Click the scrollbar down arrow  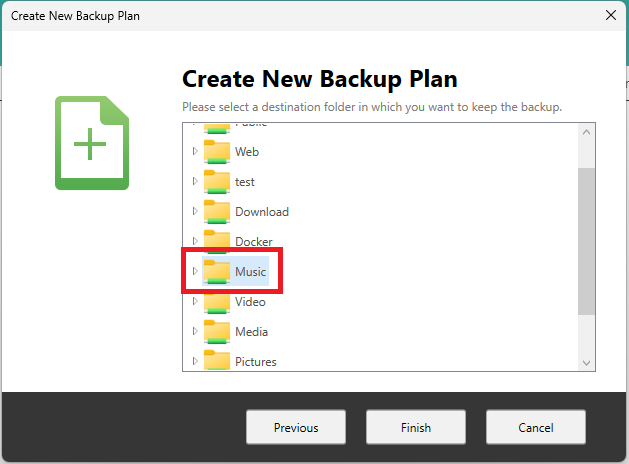(x=586, y=362)
